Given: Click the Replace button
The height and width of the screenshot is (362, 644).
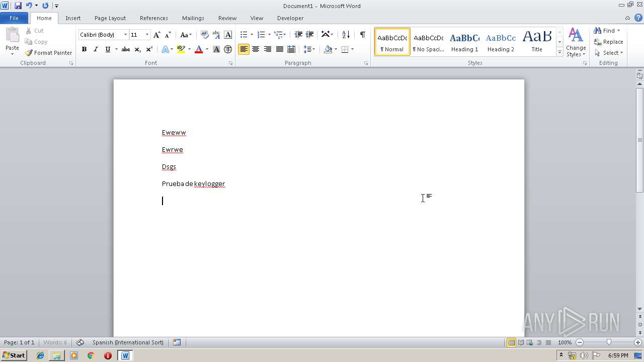Looking at the screenshot, I should tap(609, 42).
